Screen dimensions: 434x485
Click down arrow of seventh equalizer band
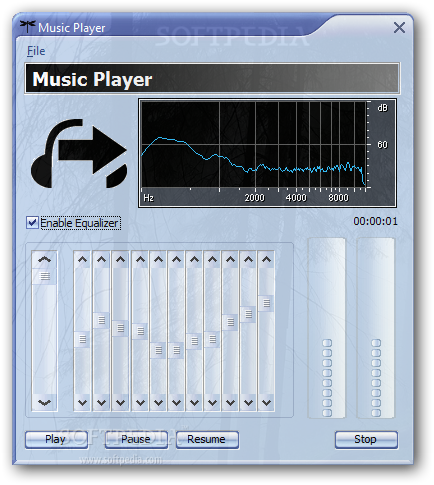[194, 403]
